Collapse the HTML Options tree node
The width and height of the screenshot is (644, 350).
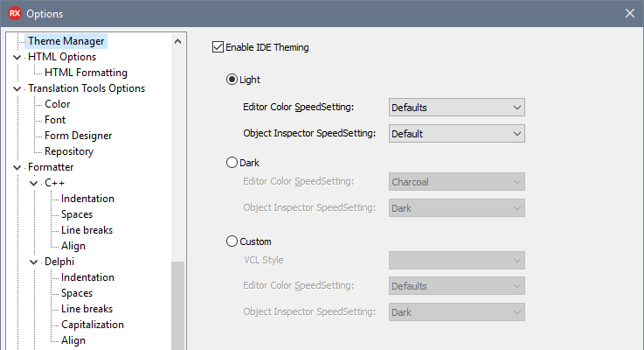pyautogui.click(x=17, y=57)
